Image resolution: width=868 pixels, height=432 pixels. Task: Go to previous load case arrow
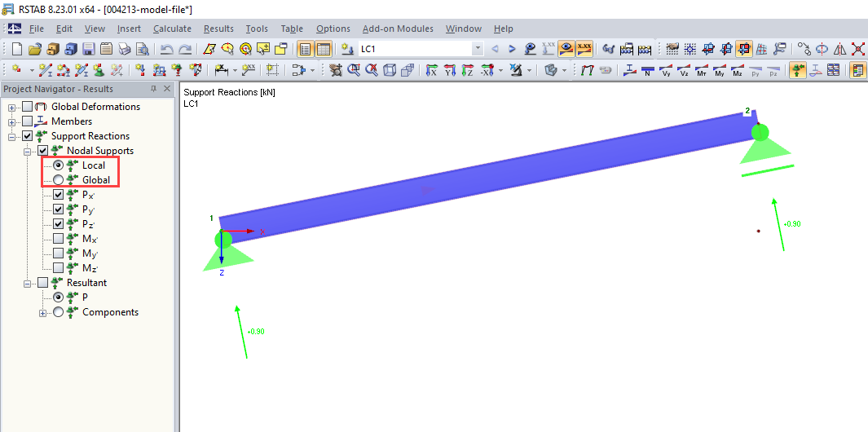tap(495, 49)
